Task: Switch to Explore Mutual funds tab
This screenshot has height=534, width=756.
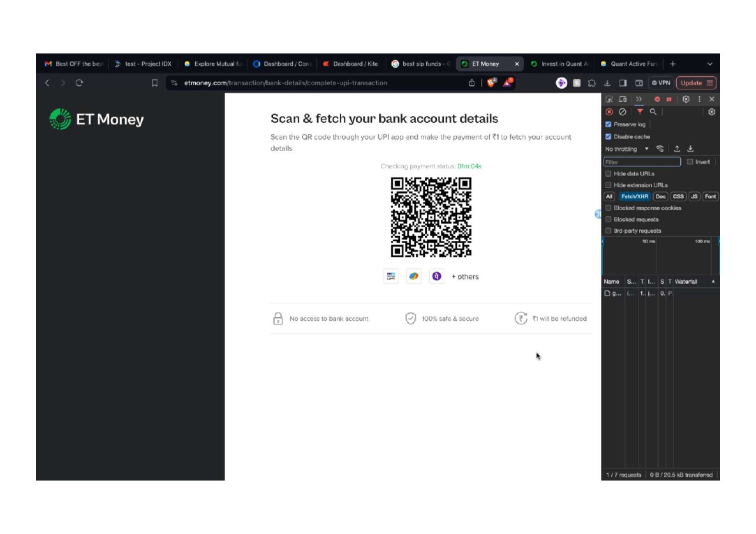Action: [212, 64]
